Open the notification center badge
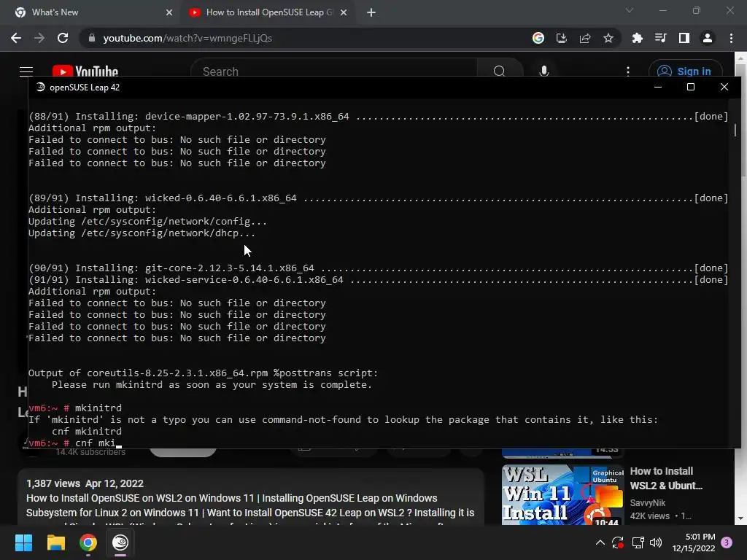747x560 pixels. point(727,542)
